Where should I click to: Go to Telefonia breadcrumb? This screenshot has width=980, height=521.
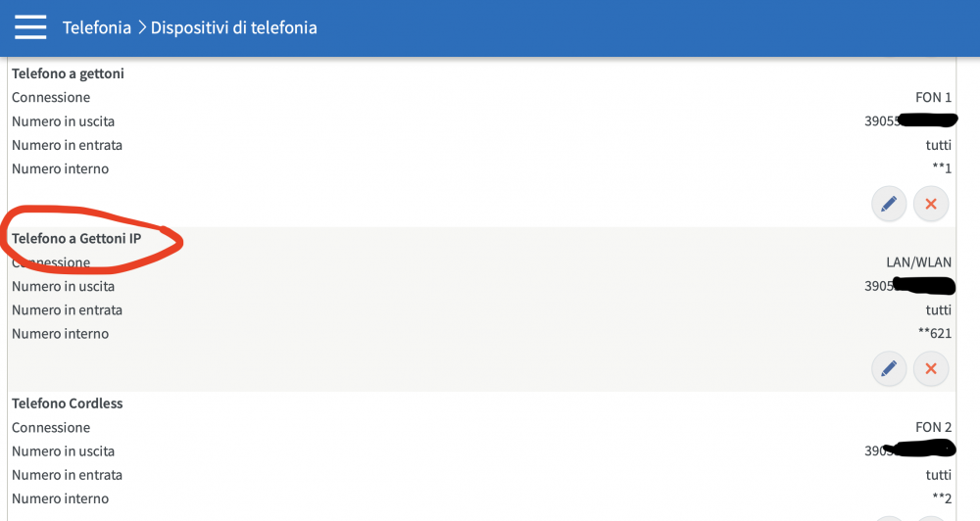coord(96,27)
